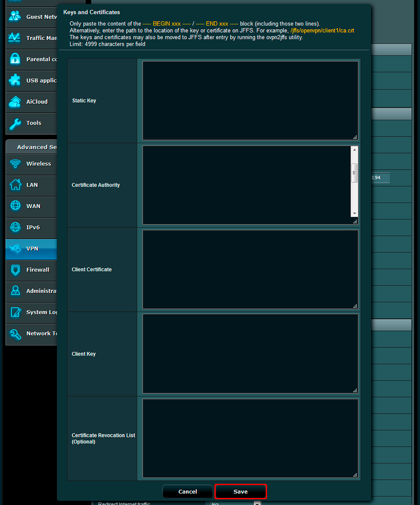Click the LAN house icon
Image resolution: width=420 pixels, height=505 pixels.
tap(15, 185)
